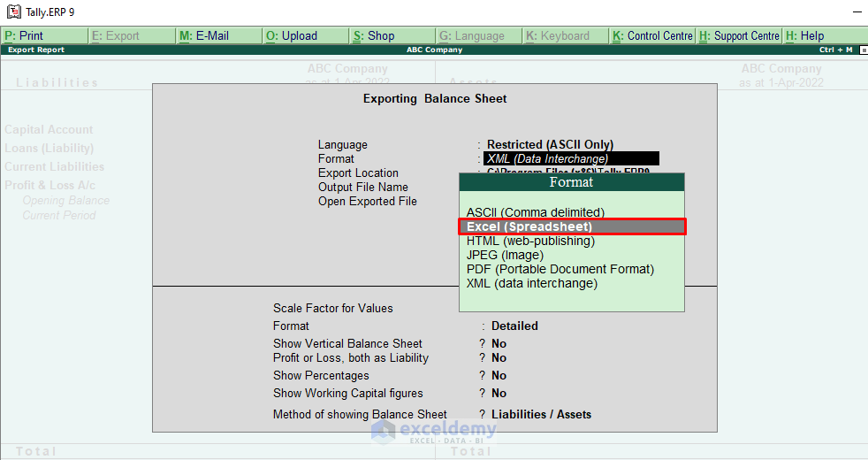Click the XML (Data Interchange) Format field
The width and height of the screenshot is (868, 460).
click(571, 158)
